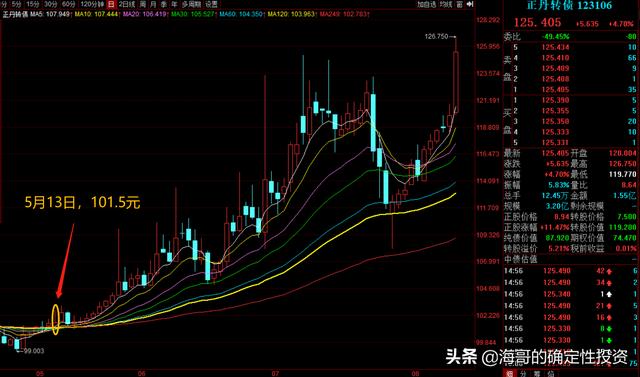Click the 07 month marker on time axis
Screen dimensions: 640x377
[x=276, y=373]
